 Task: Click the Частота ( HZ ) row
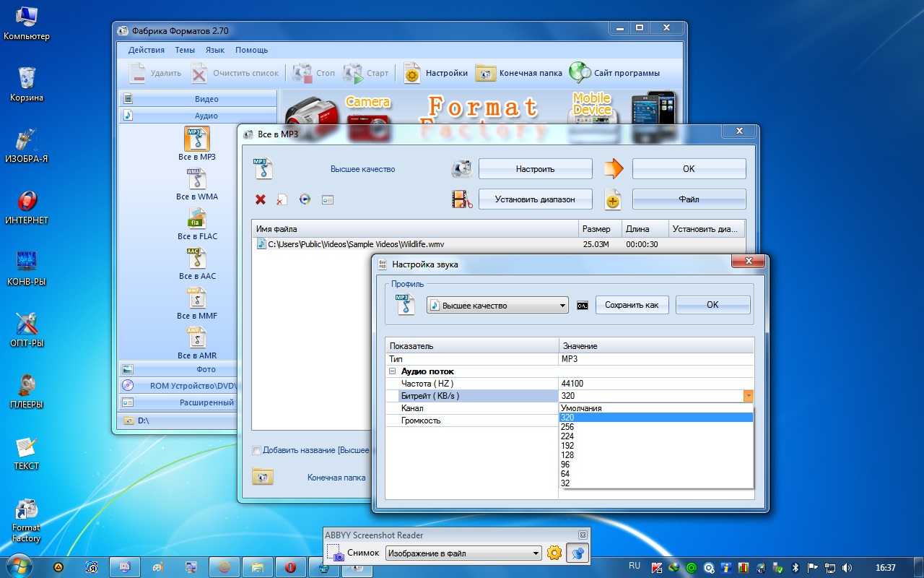[x=570, y=384]
